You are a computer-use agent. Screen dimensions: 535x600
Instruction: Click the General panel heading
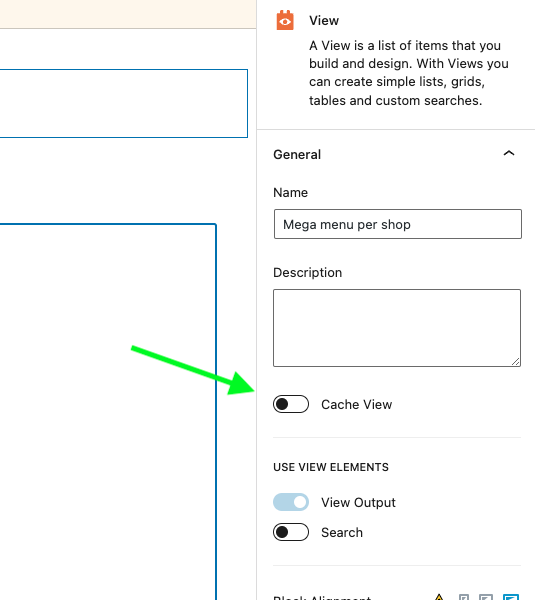coord(297,155)
